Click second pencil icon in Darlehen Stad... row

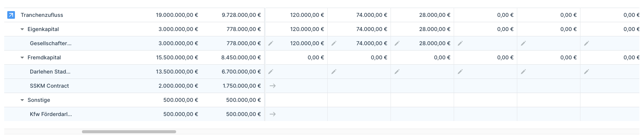(x=334, y=72)
